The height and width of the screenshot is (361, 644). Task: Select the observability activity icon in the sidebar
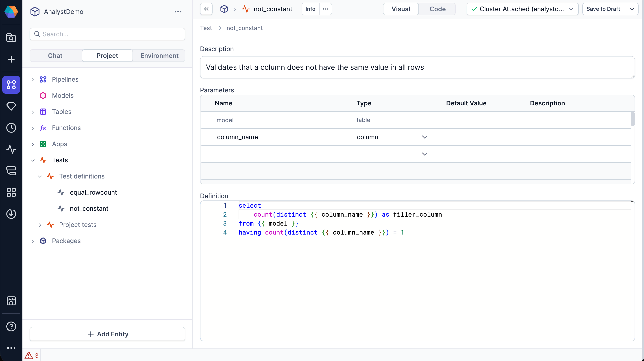(x=11, y=149)
